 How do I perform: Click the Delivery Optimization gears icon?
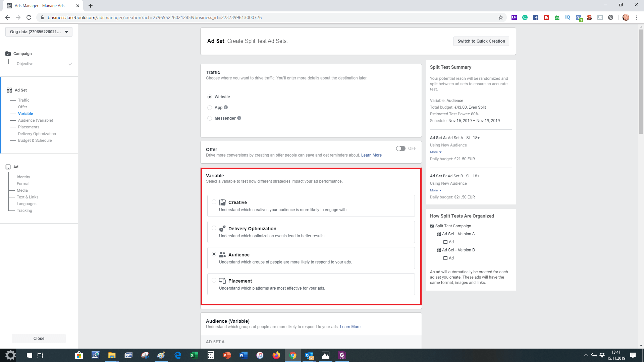(222, 229)
